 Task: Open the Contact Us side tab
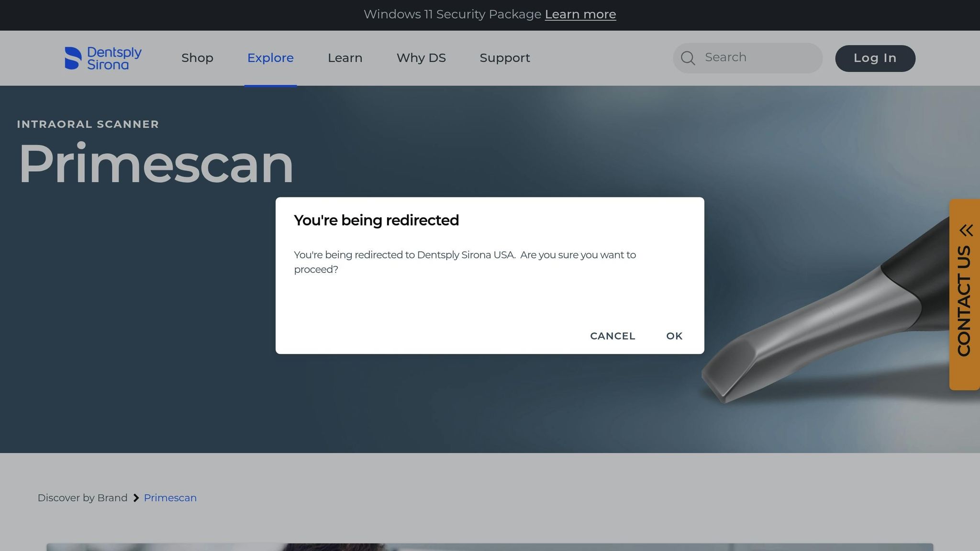pyautogui.click(x=965, y=294)
